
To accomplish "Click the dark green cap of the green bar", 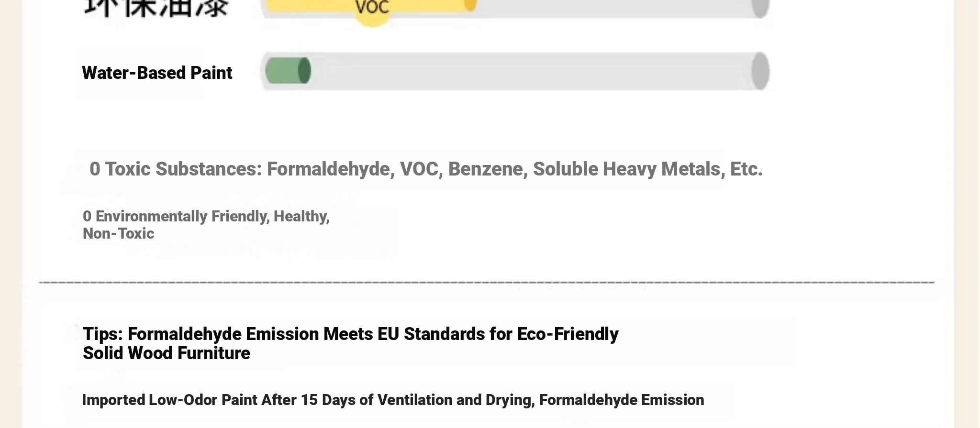I will [x=304, y=71].
